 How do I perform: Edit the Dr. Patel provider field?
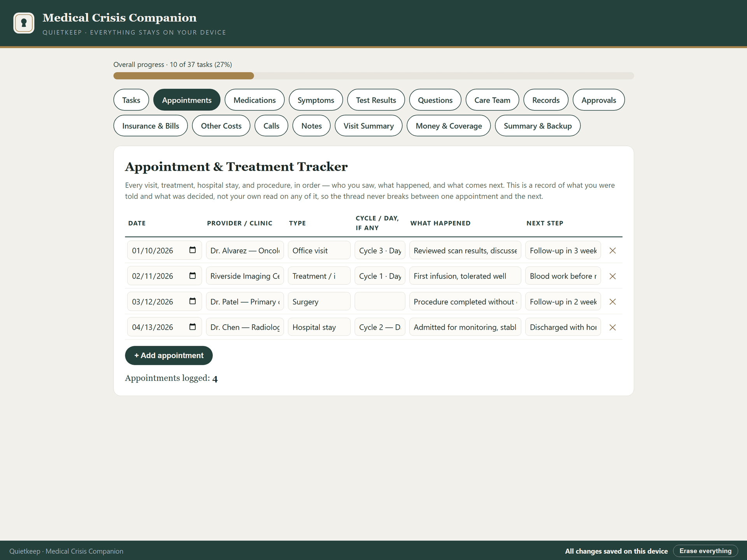(245, 302)
